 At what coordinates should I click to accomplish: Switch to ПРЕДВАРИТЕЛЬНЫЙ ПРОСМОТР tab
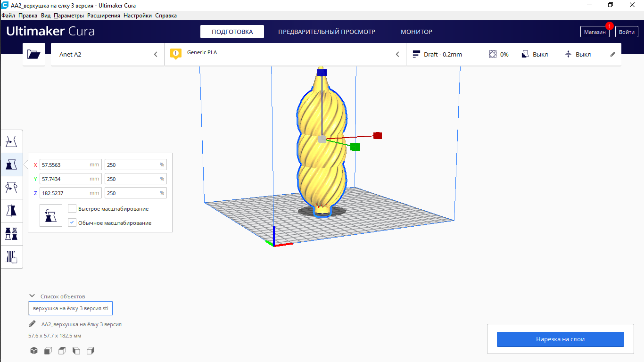pos(327,32)
